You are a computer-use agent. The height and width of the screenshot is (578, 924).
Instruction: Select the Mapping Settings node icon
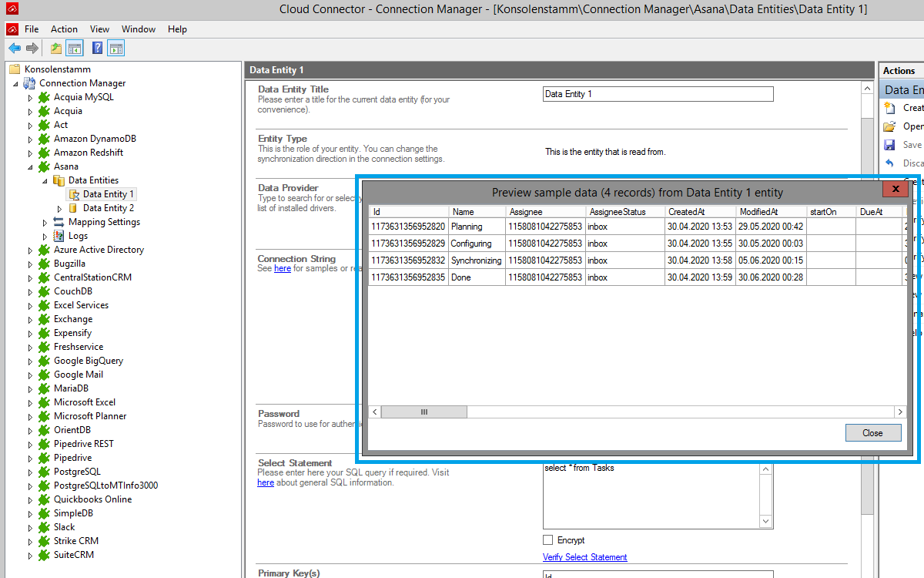(x=59, y=222)
